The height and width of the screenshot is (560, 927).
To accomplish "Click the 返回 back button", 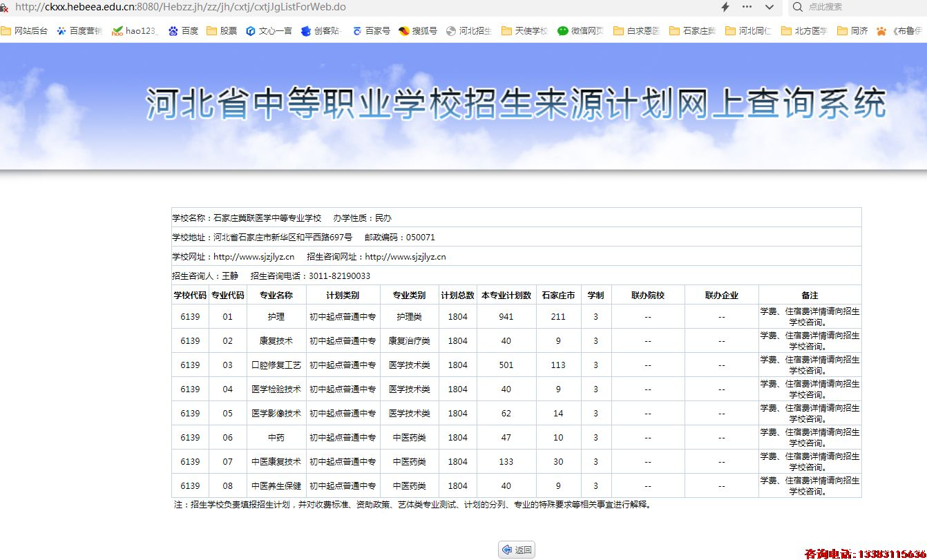I will click(x=517, y=550).
